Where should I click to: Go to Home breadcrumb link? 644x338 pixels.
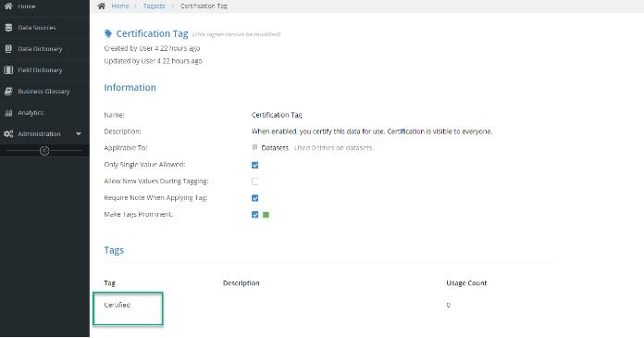point(120,6)
